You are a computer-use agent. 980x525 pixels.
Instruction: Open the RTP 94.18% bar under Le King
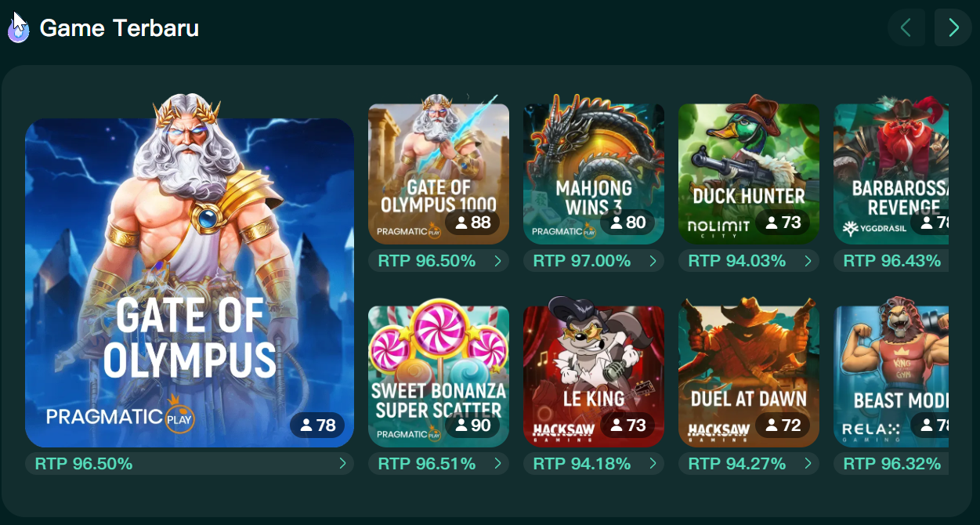point(594,464)
